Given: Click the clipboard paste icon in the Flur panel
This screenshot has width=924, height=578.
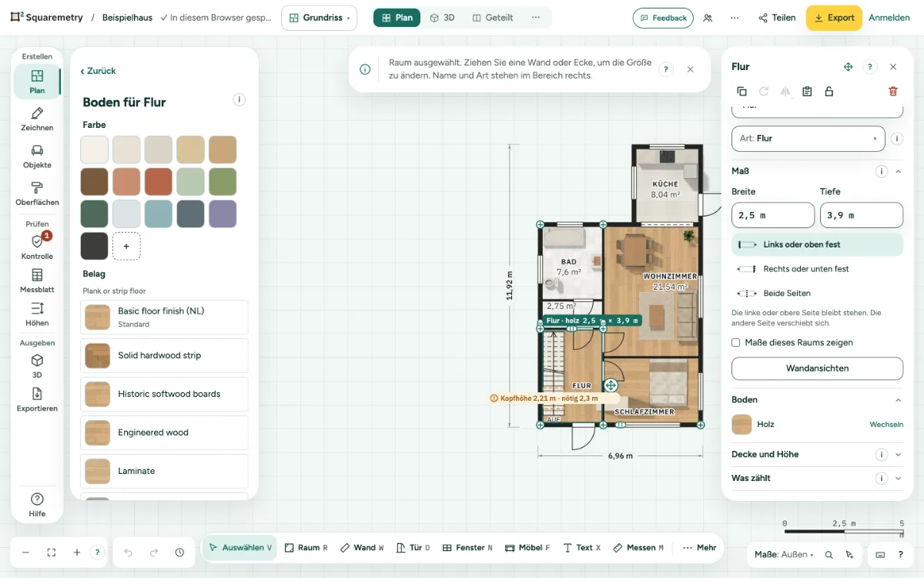Looking at the screenshot, I should pos(807,91).
